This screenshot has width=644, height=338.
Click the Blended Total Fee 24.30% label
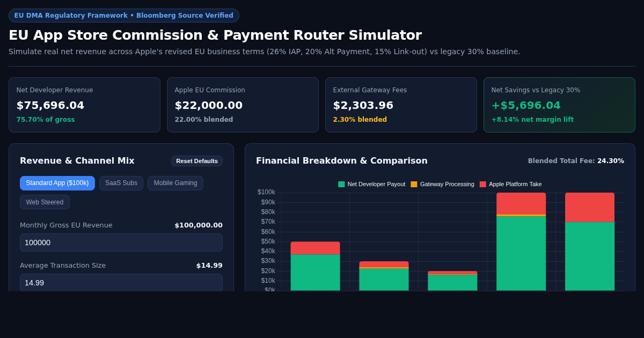pyautogui.click(x=576, y=161)
